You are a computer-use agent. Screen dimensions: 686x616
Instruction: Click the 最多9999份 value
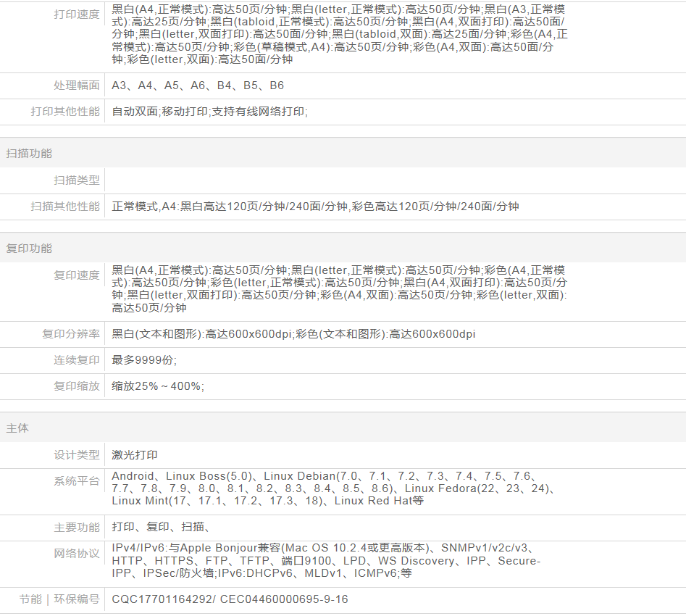(x=143, y=360)
